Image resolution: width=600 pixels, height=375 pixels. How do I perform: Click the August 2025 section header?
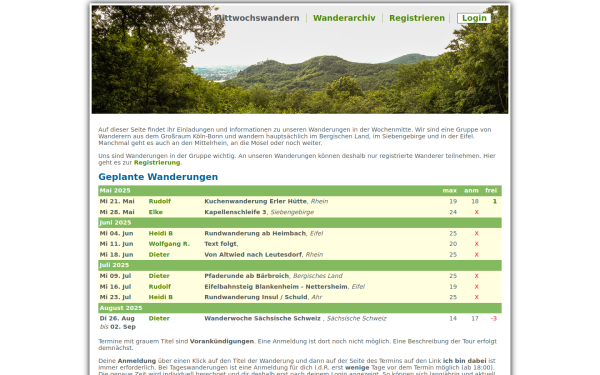click(300, 308)
